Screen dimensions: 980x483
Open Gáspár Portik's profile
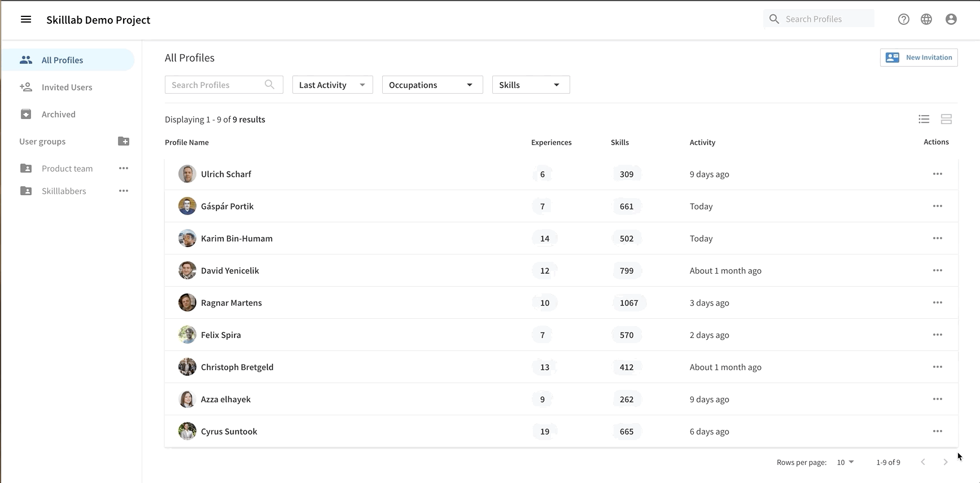(x=227, y=206)
